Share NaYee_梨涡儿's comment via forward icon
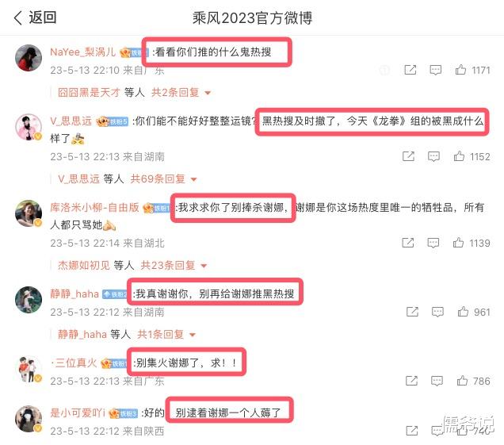The width and height of the screenshot is (504, 445). tap(410, 70)
